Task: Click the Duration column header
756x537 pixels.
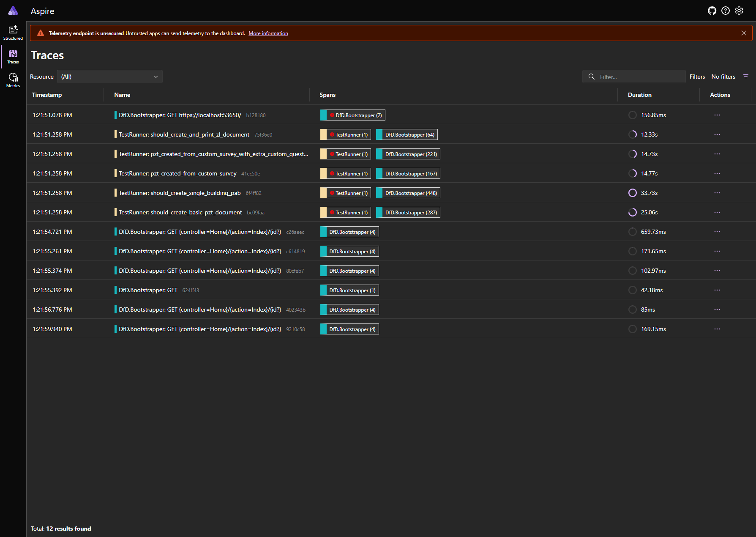Action: point(640,95)
